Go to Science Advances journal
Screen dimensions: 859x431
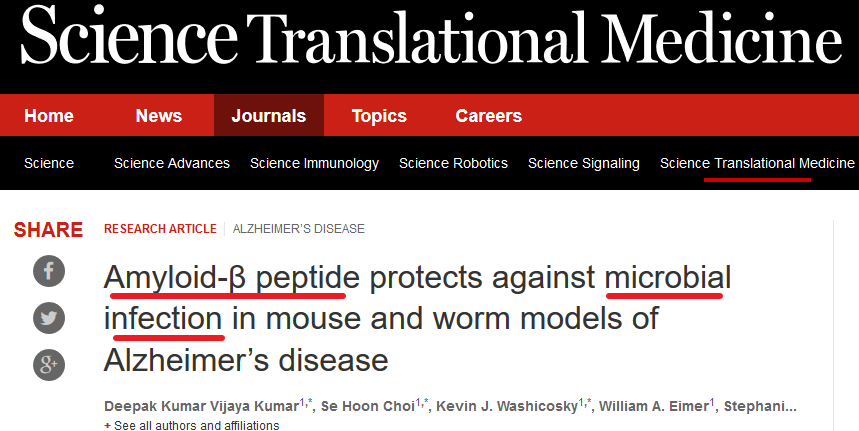point(171,163)
